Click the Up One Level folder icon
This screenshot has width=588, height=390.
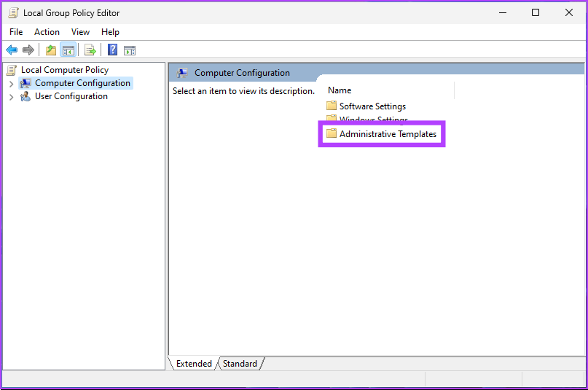(x=50, y=50)
